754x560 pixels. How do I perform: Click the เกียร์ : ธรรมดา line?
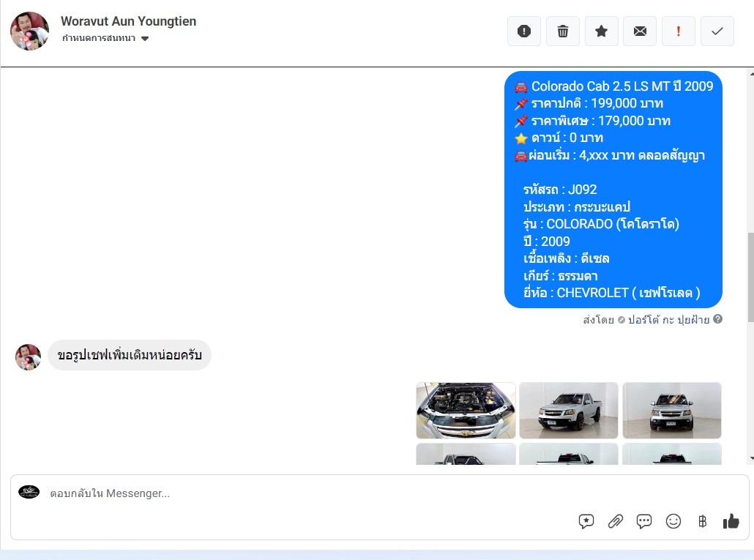[561, 276]
